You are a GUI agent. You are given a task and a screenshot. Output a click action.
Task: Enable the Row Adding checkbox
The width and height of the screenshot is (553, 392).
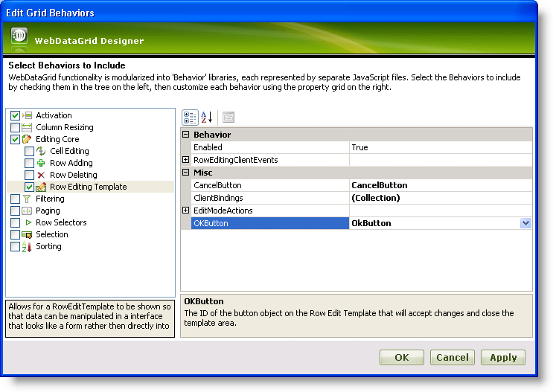29,163
